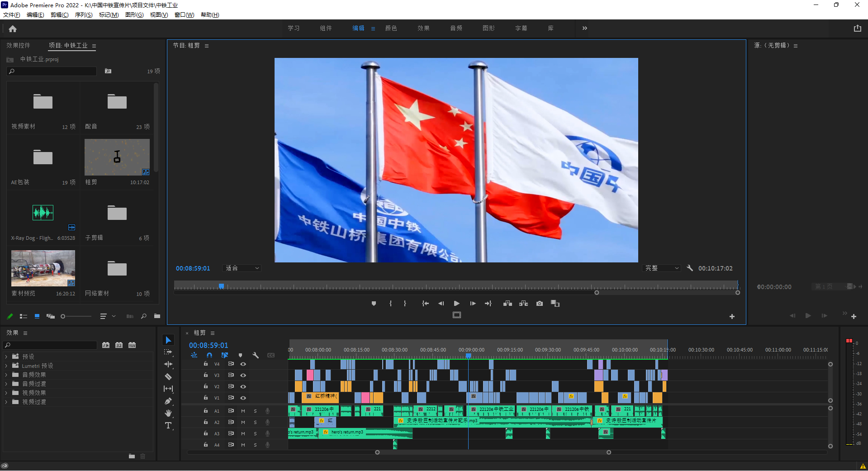
Task: Hide track V1 output with eye
Action: pyautogui.click(x=243, y=398)
